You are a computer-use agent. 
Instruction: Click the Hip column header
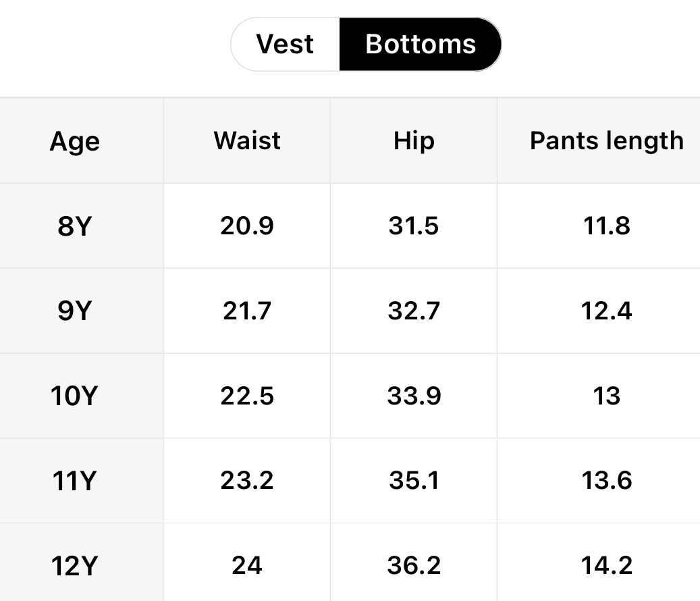414,140
